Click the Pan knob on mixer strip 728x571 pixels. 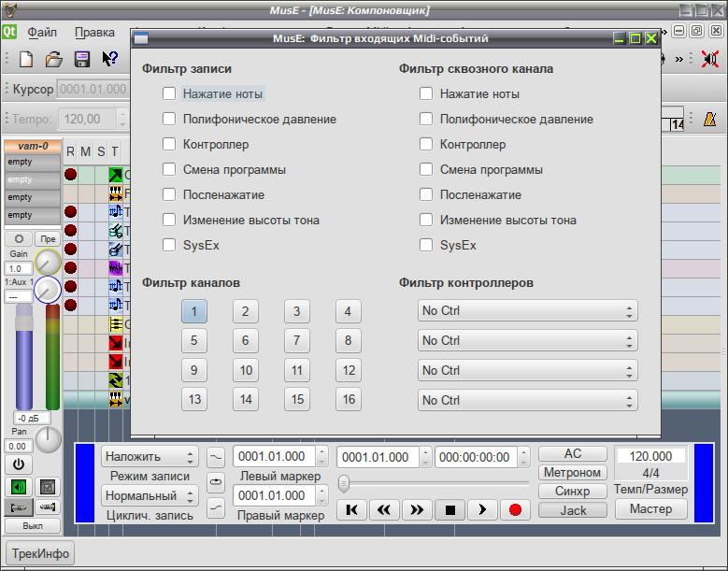point(49,439)
